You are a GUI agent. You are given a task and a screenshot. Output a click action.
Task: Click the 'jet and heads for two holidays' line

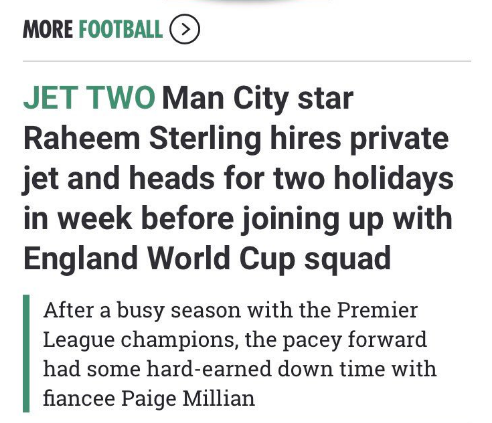[x=238, y=179]
